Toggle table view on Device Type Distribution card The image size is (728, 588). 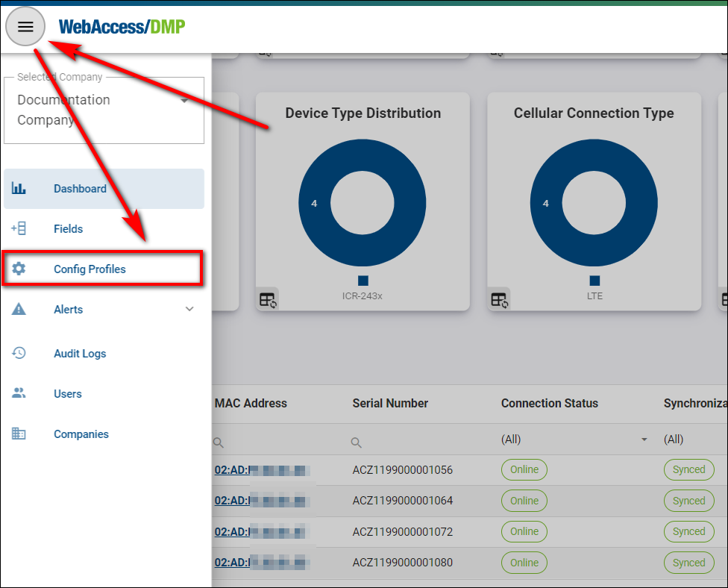tap(268, 300)
